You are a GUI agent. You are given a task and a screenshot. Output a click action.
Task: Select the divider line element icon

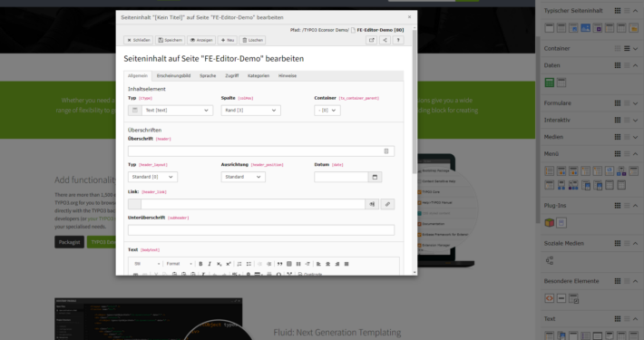pos(561,298)
